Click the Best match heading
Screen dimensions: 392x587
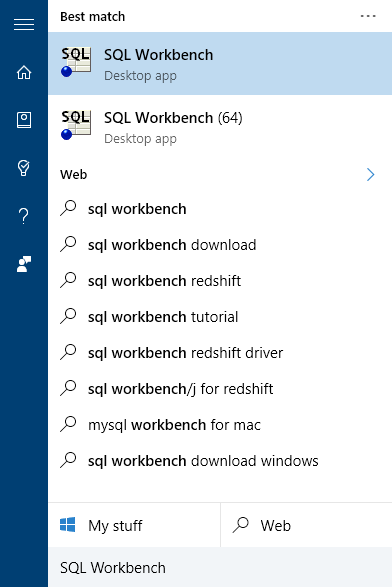click(x=92, y=16)
